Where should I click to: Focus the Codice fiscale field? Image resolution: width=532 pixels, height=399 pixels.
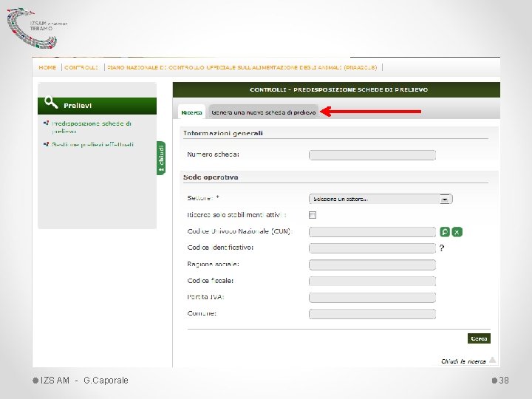point(372,281)
